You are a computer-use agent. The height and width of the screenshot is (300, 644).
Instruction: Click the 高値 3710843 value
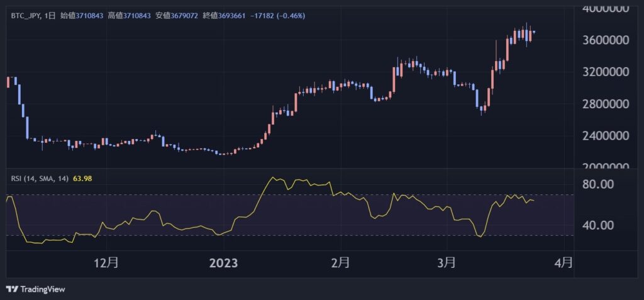point(130,16)
